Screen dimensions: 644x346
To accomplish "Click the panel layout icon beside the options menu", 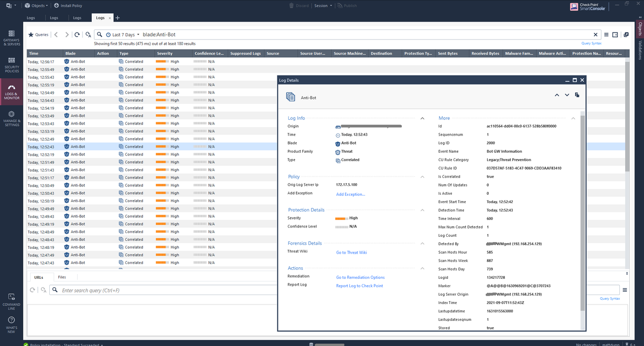I will pos(615,35).
